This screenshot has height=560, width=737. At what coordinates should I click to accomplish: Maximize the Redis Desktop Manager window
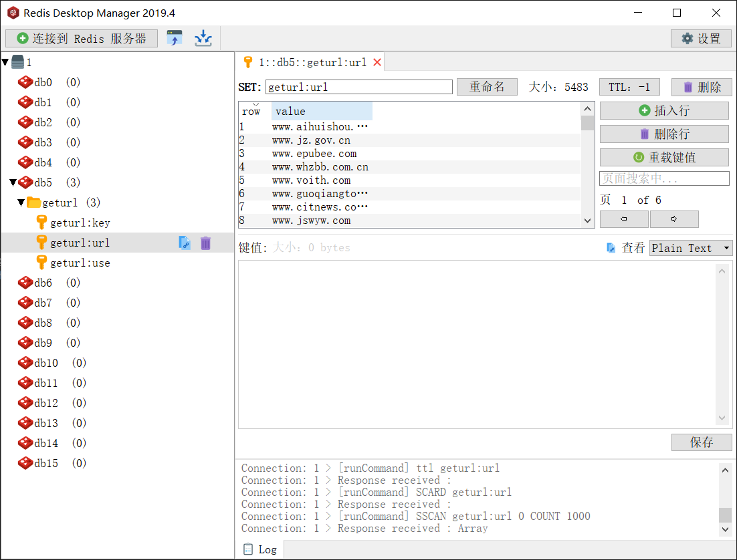point(676,13)
